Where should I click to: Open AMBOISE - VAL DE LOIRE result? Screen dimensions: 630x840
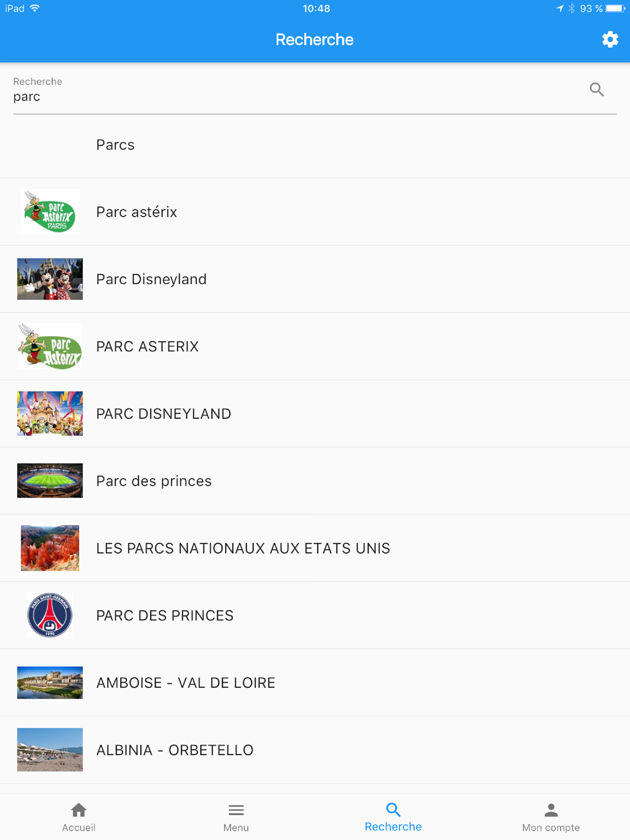[315, 682]
